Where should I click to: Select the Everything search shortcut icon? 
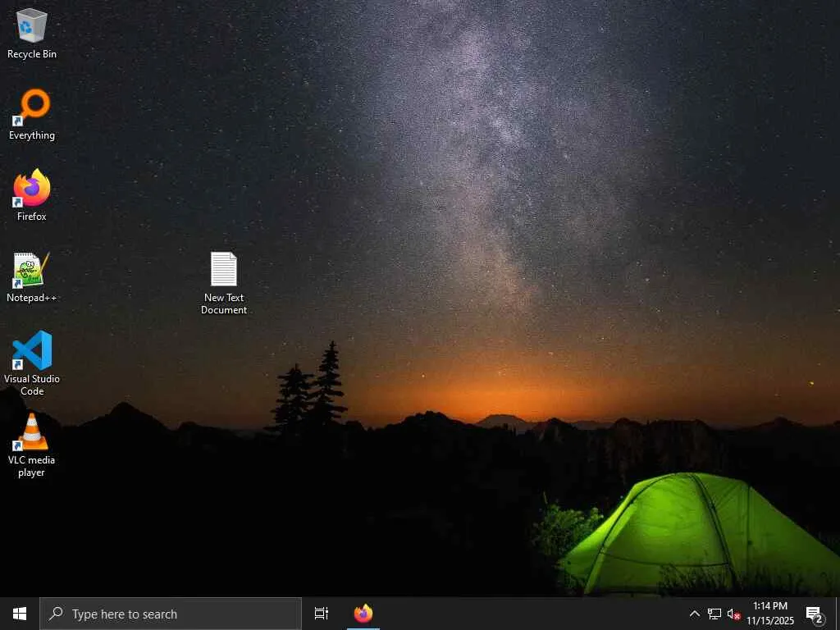click(x=32, y=115)
